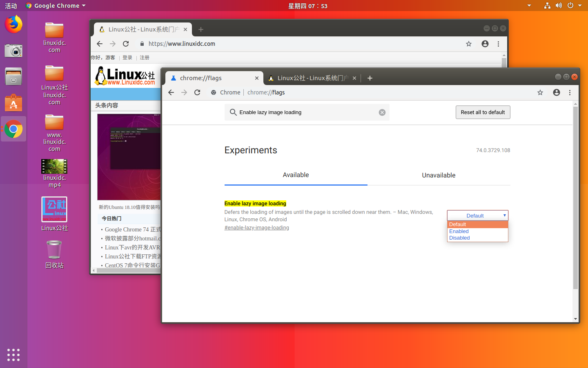Click the Enable lazy image loading heading
The height and width of the screenshot is (368, 588).
(255, 204)
